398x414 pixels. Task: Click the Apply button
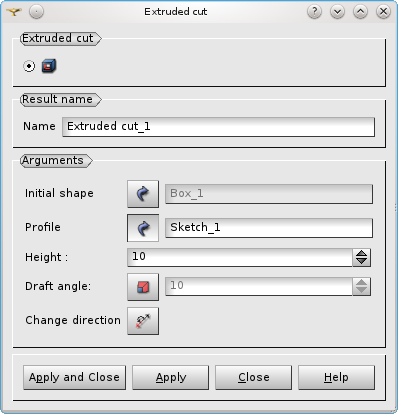click(x=170, y=377)
